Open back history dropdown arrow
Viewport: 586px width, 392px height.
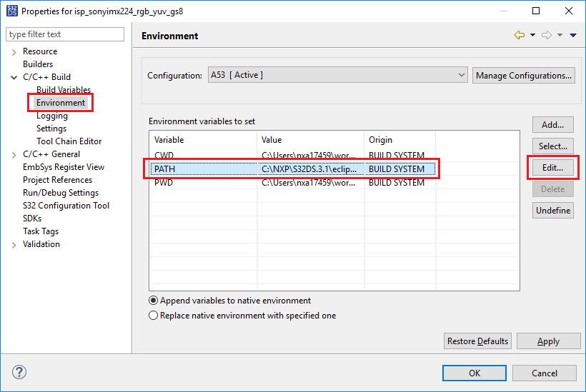(x=532, y=35)
